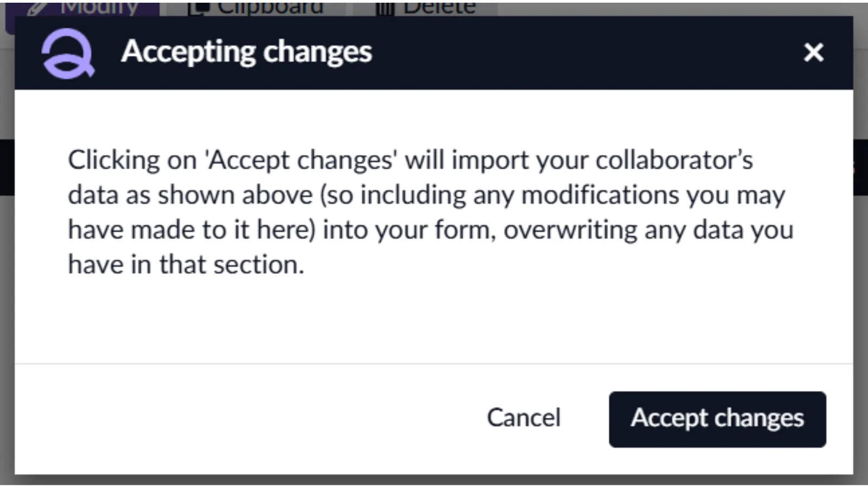Close the Accepting changes dialog with X

click(x=813, y=53)
